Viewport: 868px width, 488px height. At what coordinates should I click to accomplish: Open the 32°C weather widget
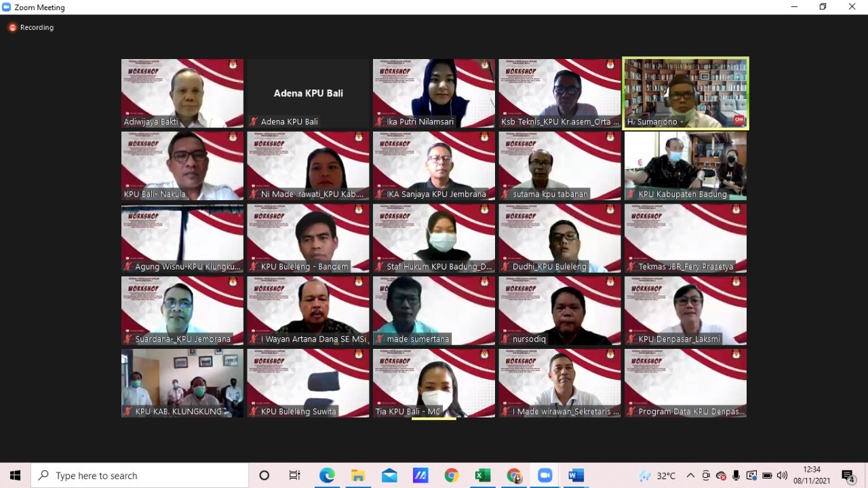[x=657, y=476]
